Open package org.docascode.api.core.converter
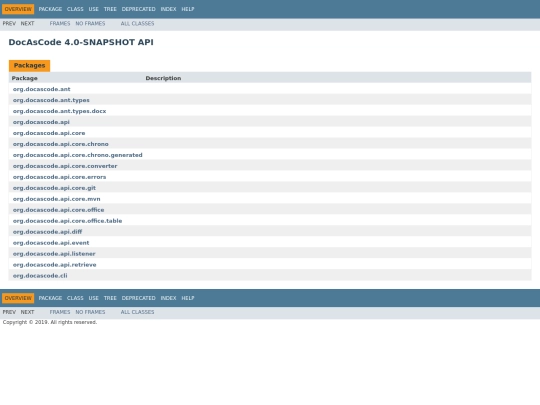The width and height of the screenshot is (540, 405). tap(65, 166)
